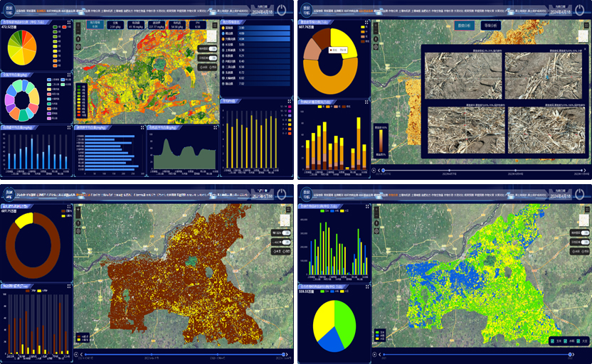Open 数据导航 round button in soil fertility dashboard
Image resolution: width=592 pixels, height=364 pixels.
[x=9, y=9]
